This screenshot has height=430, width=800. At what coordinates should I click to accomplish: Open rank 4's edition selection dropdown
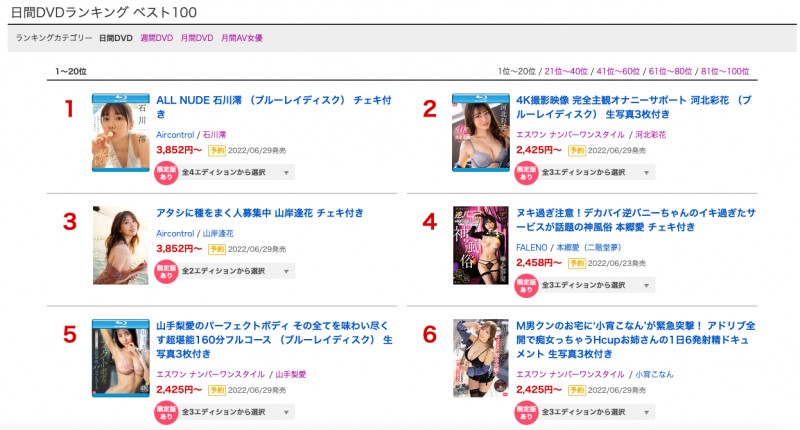tap(597, 285)
